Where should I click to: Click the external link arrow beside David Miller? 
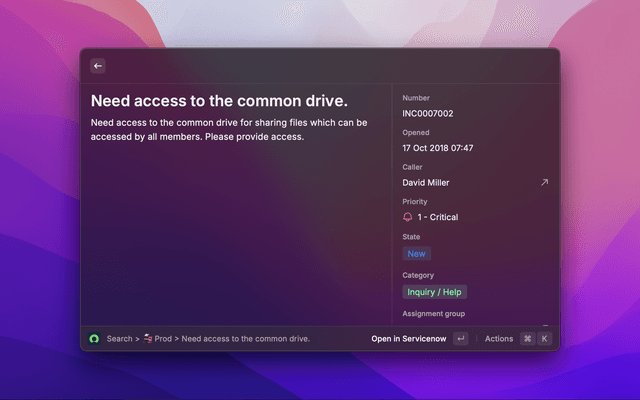[x=544, y=183]
